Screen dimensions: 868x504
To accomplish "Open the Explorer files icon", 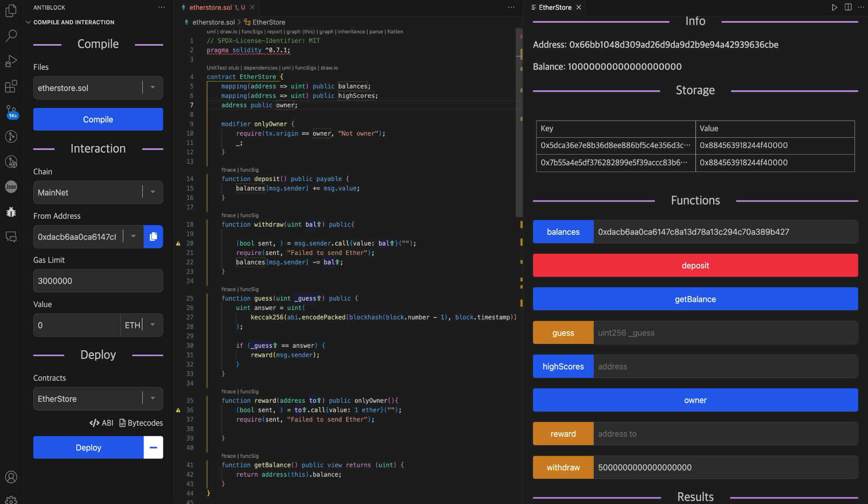I will coord(11,10).
